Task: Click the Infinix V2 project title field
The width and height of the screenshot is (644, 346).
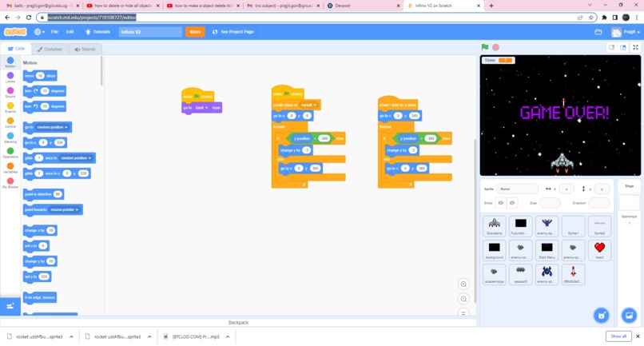Action: (150, 32)
